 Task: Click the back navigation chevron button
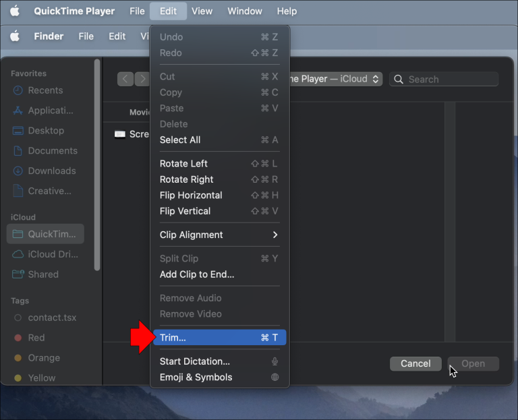click(x=125, y=80)
